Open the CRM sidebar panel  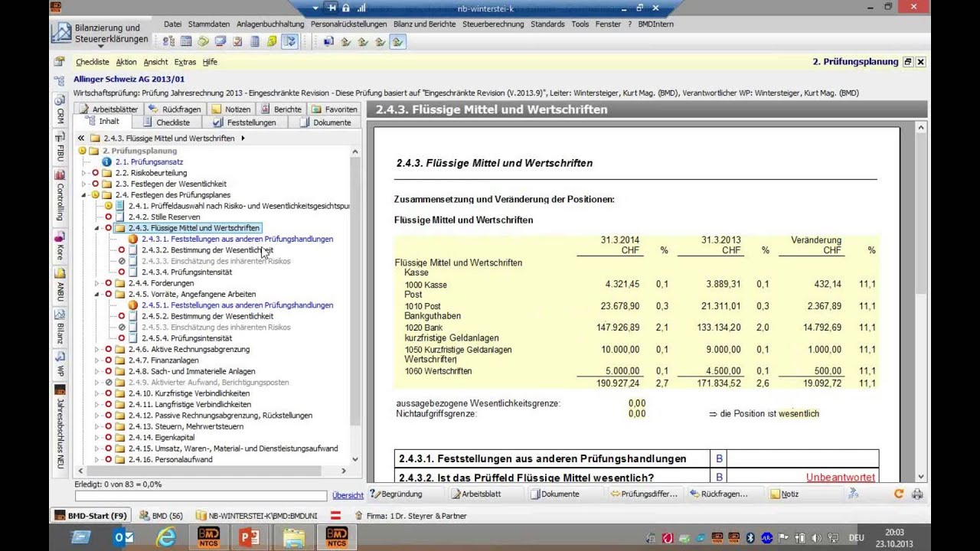[x=60, y=111]
